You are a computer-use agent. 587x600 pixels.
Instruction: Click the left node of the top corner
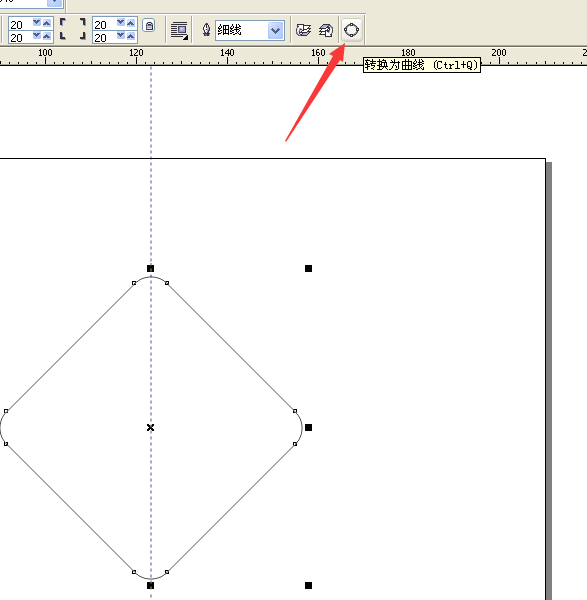(x=134, y=283)
